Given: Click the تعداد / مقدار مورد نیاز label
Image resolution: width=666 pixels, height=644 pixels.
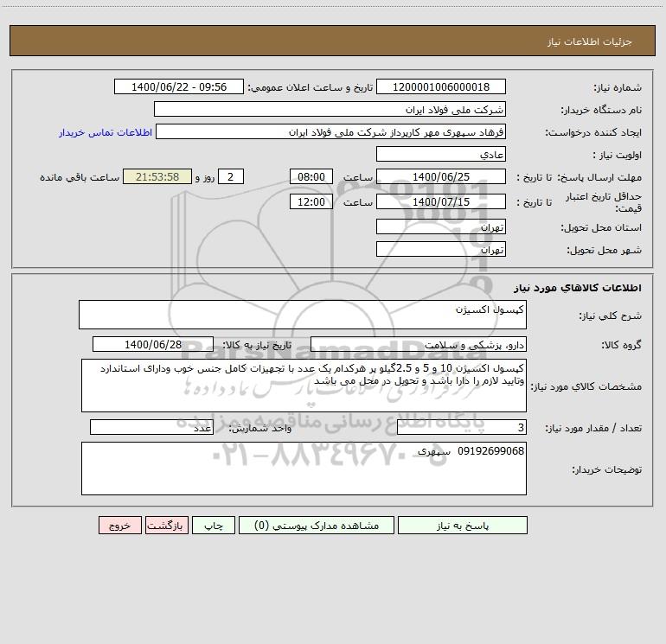Looking at the screenshot, I should pyautogui.click(x=593, y=429).
